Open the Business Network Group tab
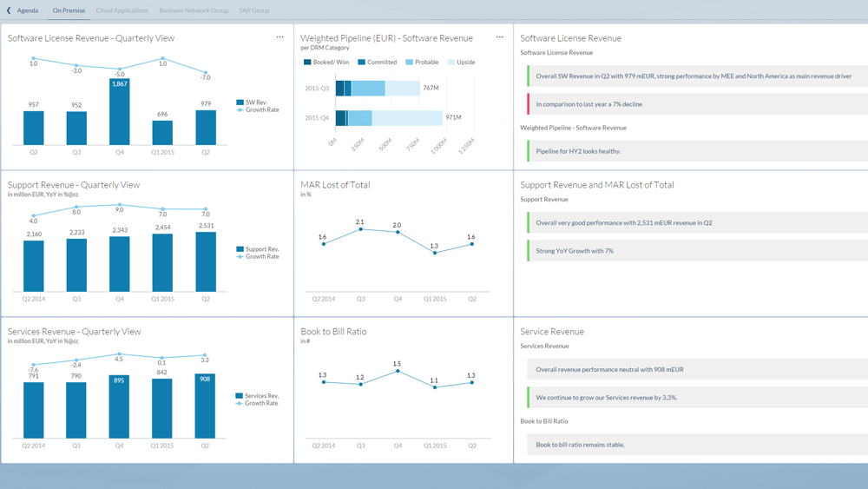868x489 pixels. coord(194,10)
